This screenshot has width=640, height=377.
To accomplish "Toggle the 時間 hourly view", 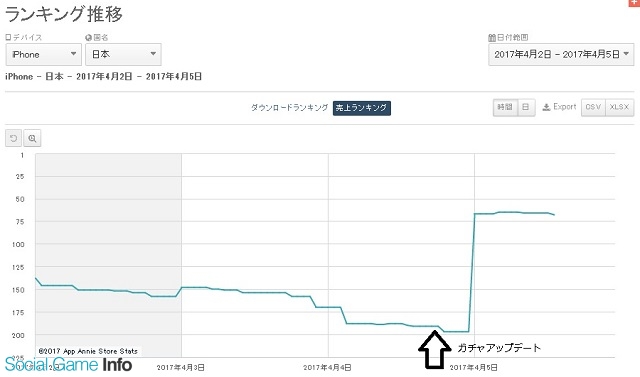I will tap(505, 107).
